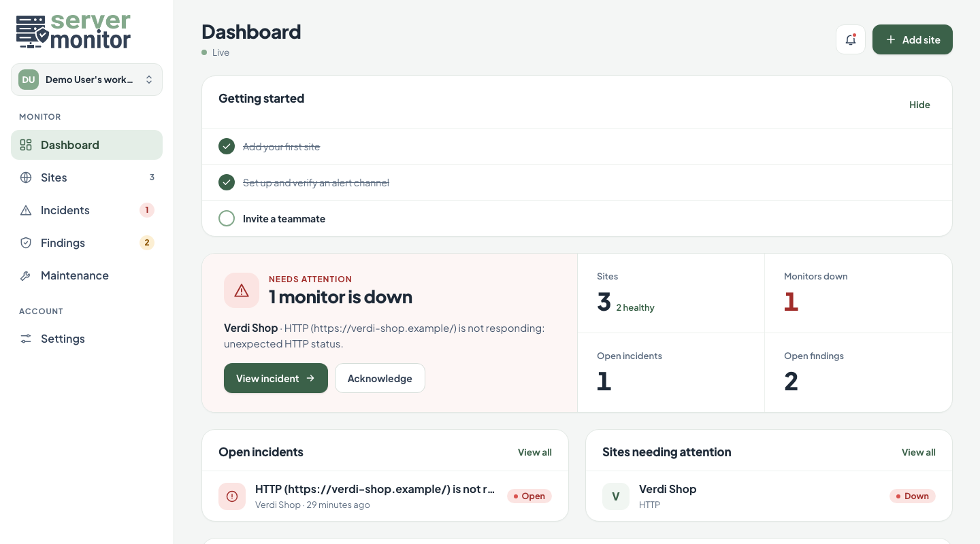Click View incident button
This screenshot has width=980, height=544.
coord(276,378)
